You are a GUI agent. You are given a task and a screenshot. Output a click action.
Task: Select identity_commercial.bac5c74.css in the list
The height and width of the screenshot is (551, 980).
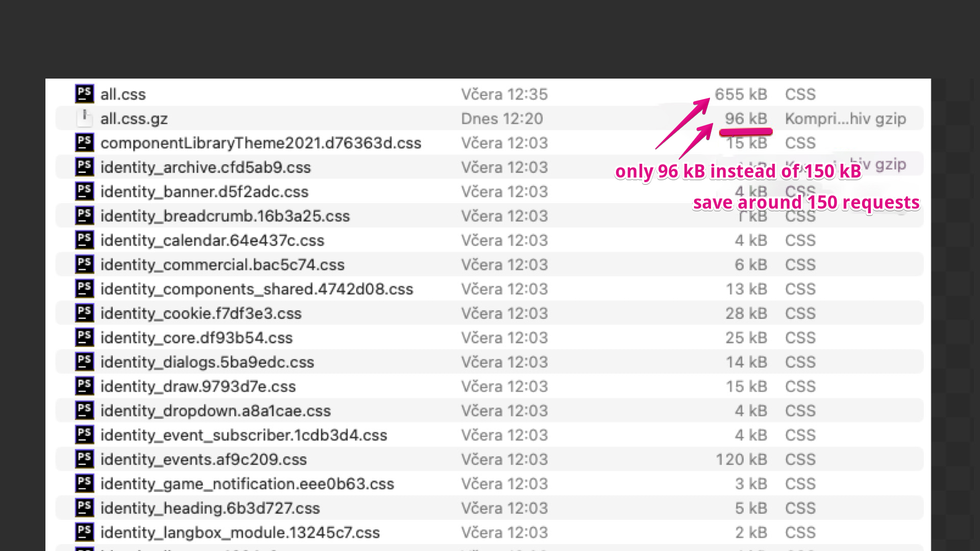coord(222,265)
